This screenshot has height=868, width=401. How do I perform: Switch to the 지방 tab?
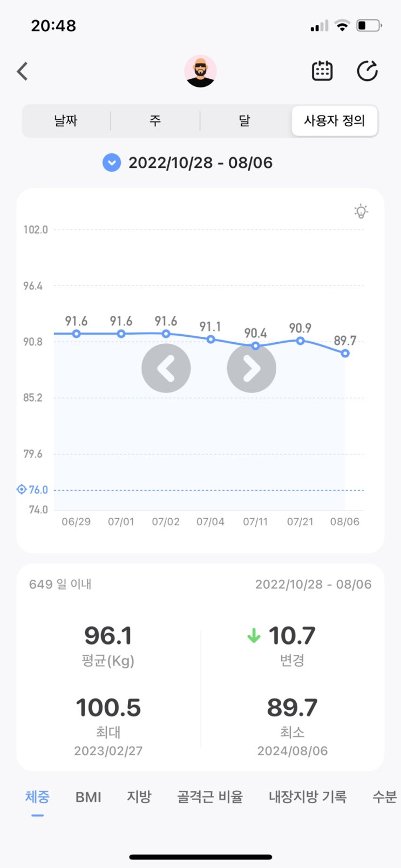(x=139, y=797)
